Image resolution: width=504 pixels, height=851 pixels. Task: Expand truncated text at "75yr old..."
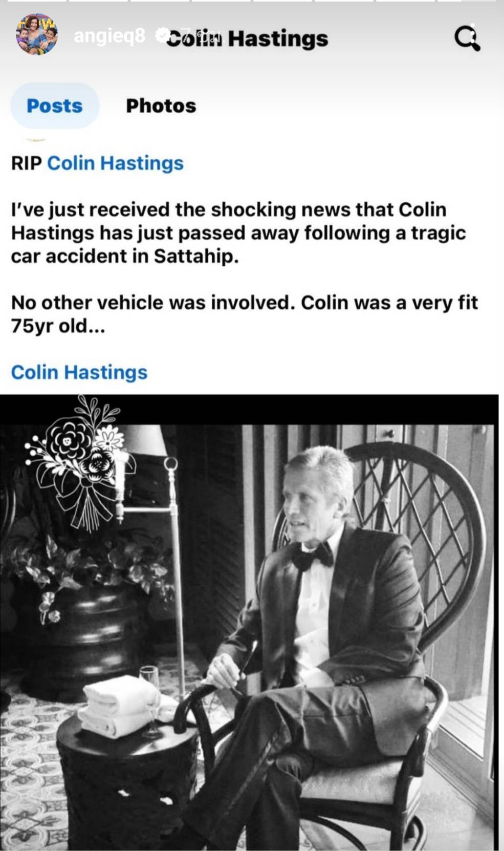point(58,326)
